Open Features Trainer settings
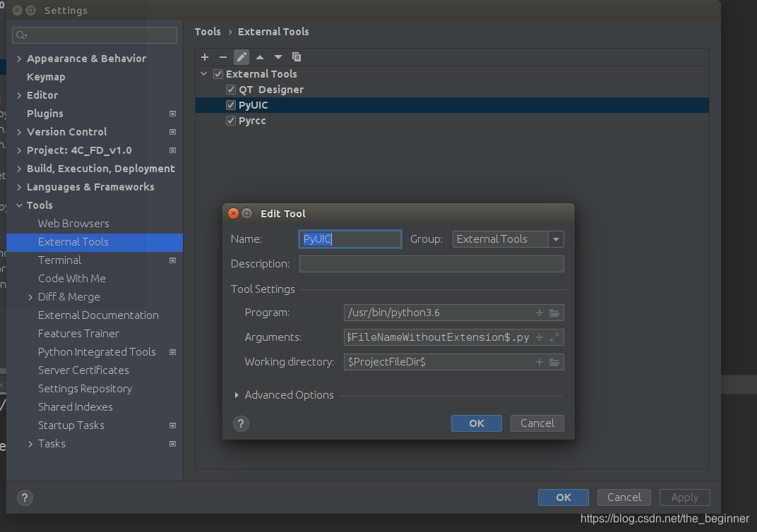Image resolution: width=757 pixels, height=532 pixels. [x=78, y=334]
